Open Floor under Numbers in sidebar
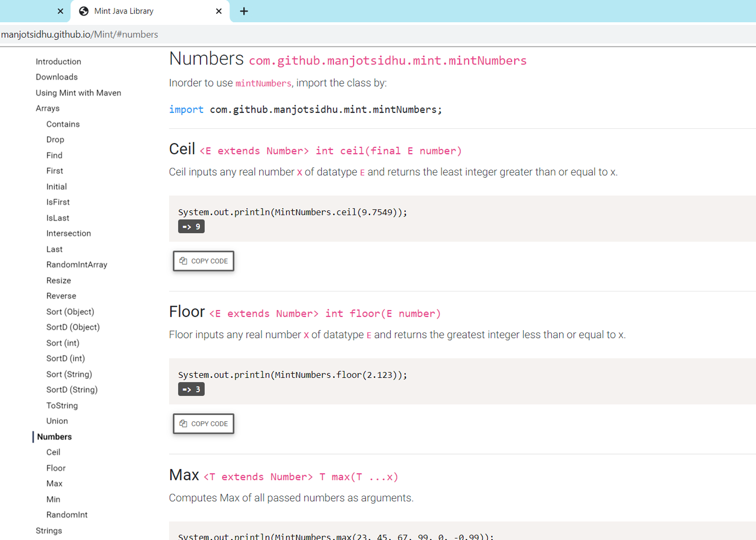756x540 pixels. tap(56, 468)
